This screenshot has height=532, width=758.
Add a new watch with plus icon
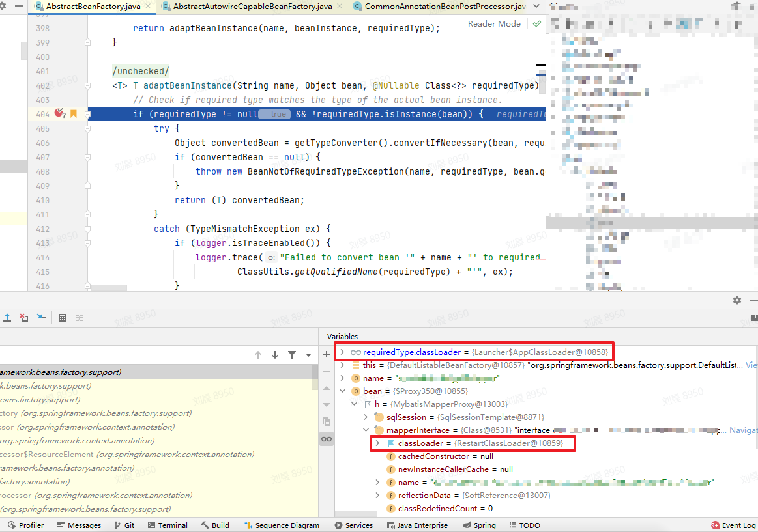327,355
